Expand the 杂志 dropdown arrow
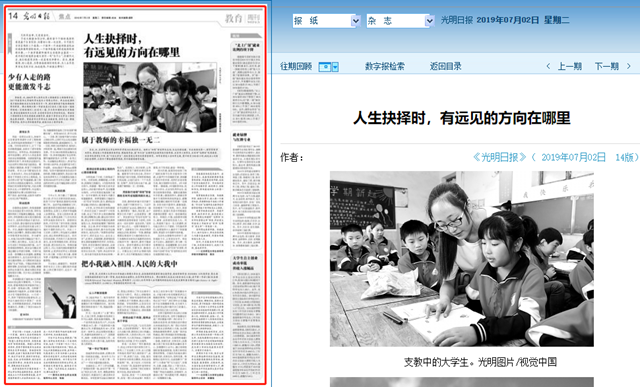Image resolution: width=640 pixels, height=387 pixels. [x=429, y=21]
